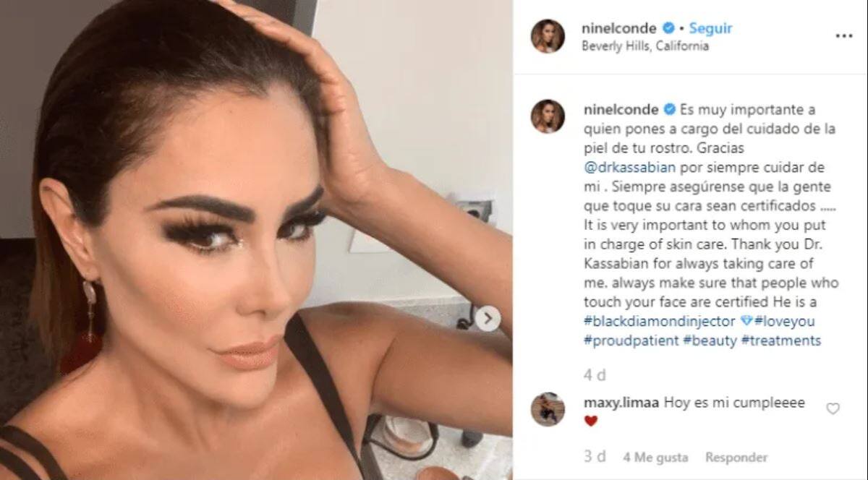The height and width of the screenshot is (480, 868).
Task: Open the #blackdiamondinjector hashtag
Action: click(x=658, y=321)
